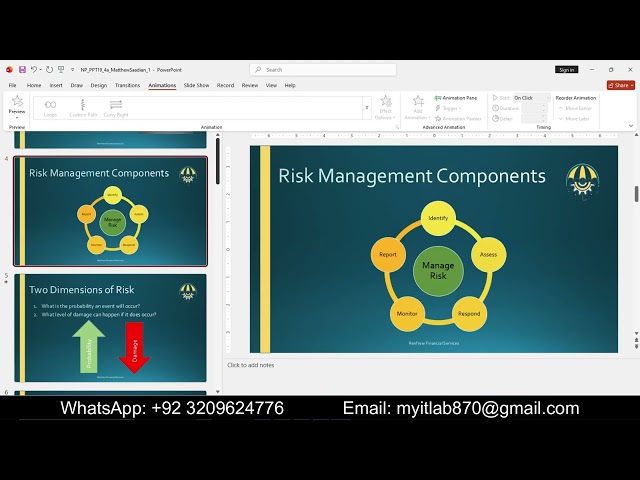Switch to the Review tab
The width and height of the screenshot is (640, 480).
(250, 85)
